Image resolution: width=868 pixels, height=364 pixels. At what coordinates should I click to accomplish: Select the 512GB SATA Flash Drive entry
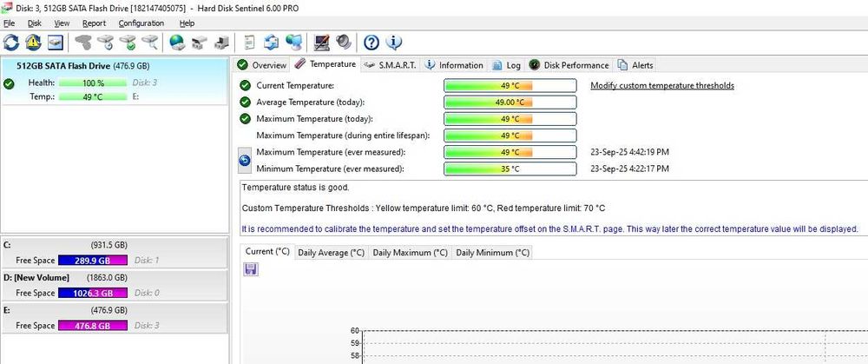tap(114, 81)
